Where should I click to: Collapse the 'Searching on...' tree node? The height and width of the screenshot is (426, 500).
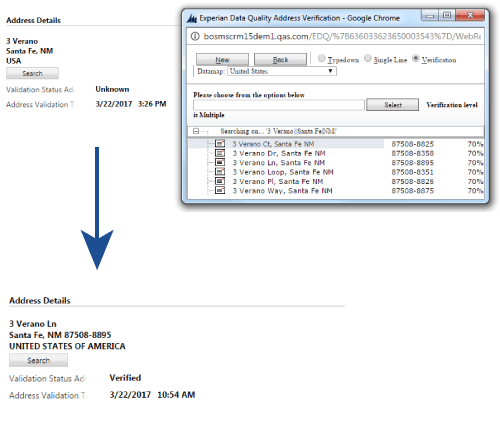[196, 131]
